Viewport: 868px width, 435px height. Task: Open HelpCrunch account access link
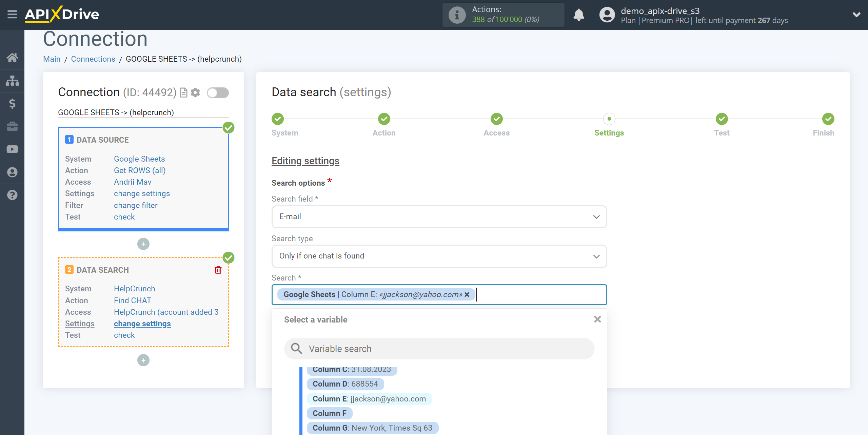[166, 312]
